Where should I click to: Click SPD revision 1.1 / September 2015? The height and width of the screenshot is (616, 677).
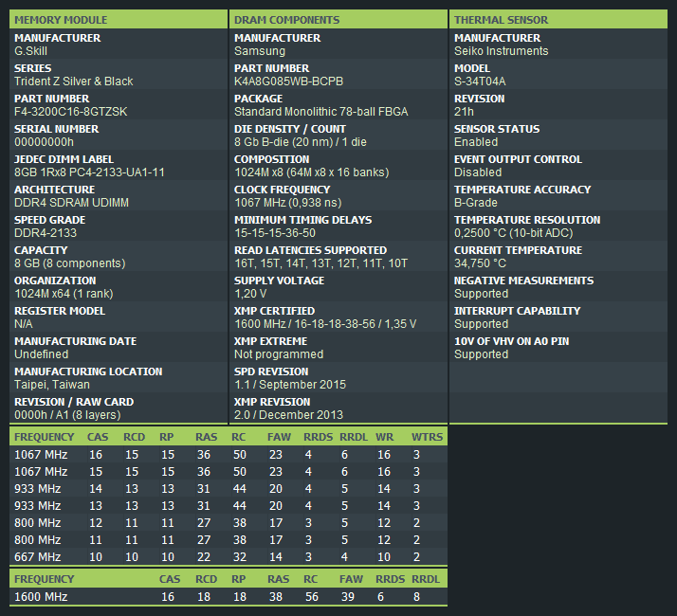point(290,385)
